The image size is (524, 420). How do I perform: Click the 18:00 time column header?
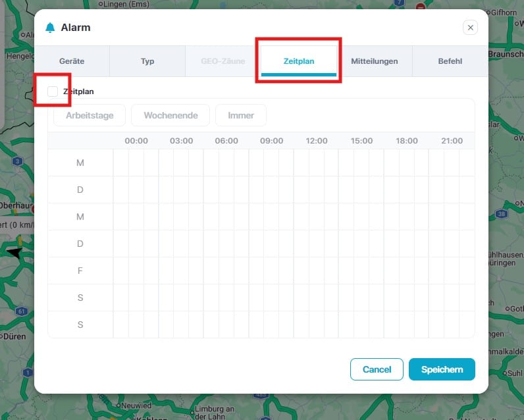pyautogui.click(x=407, y=141)
